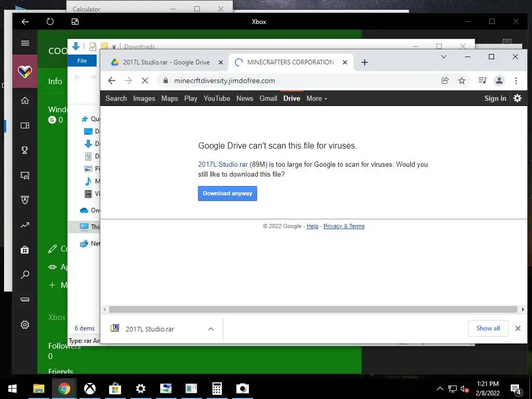This screenshot has width=532, height=399.
Task: Open Chrome tab search chevron
Action: [x=444, y=57]
